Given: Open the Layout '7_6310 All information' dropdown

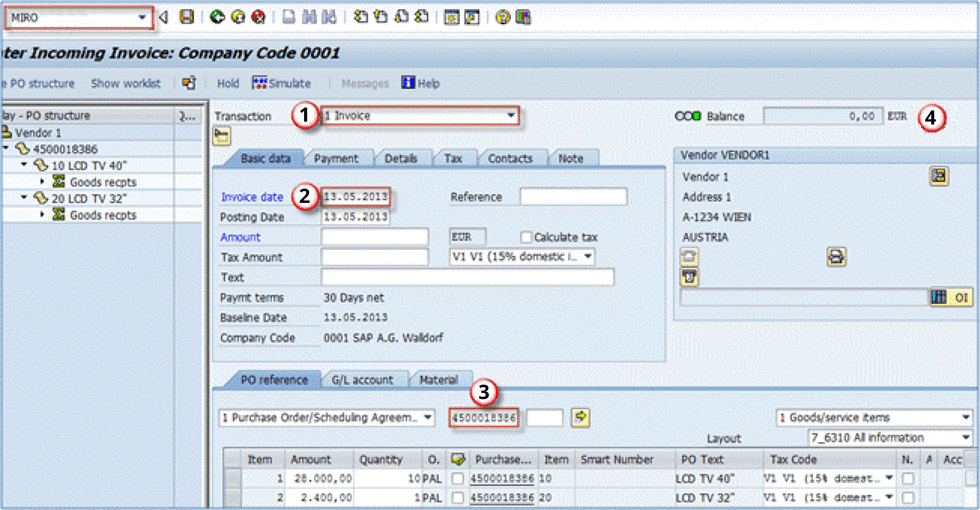Looking at the screenshot, I should pos(965,438).
